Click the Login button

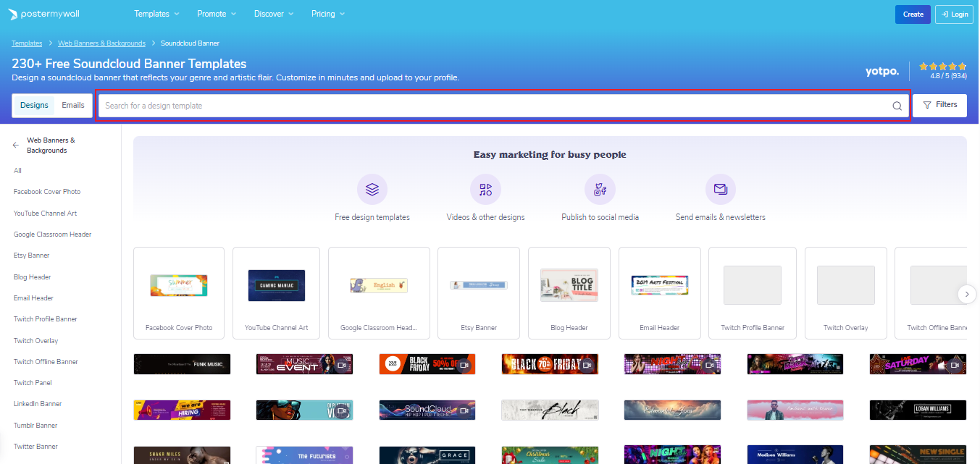click(x=953, y=14)
